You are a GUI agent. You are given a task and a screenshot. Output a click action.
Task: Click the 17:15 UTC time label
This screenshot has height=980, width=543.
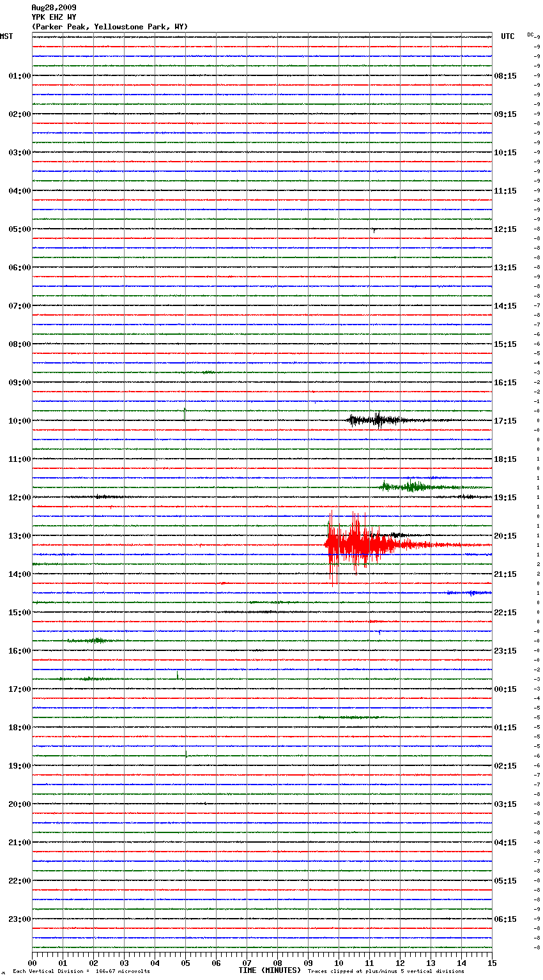point(505,421)
